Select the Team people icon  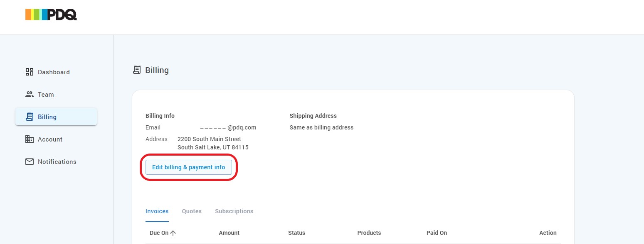coord(30,94)
